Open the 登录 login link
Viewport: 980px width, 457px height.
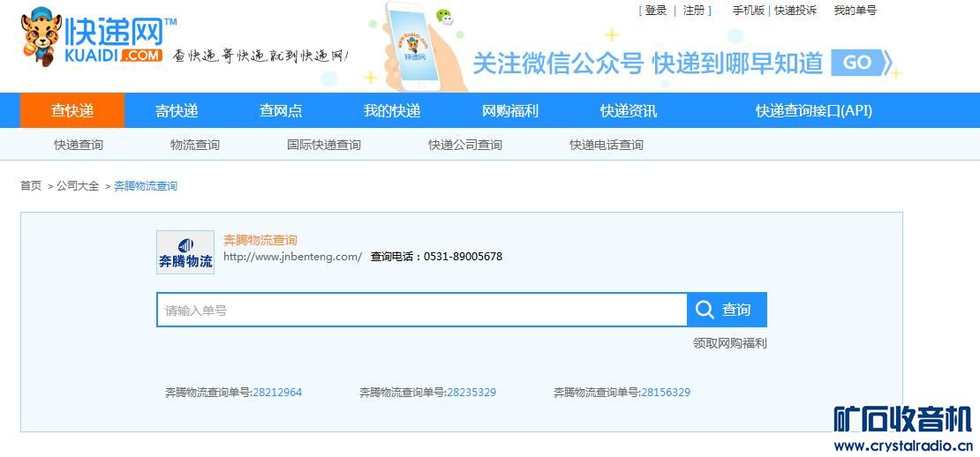656,11
